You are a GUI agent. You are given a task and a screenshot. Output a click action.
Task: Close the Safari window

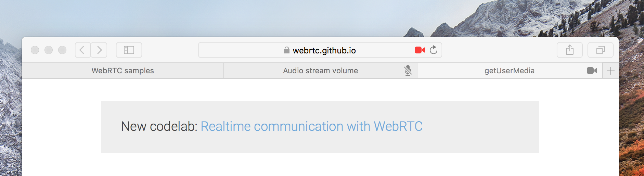coord(35,50)
